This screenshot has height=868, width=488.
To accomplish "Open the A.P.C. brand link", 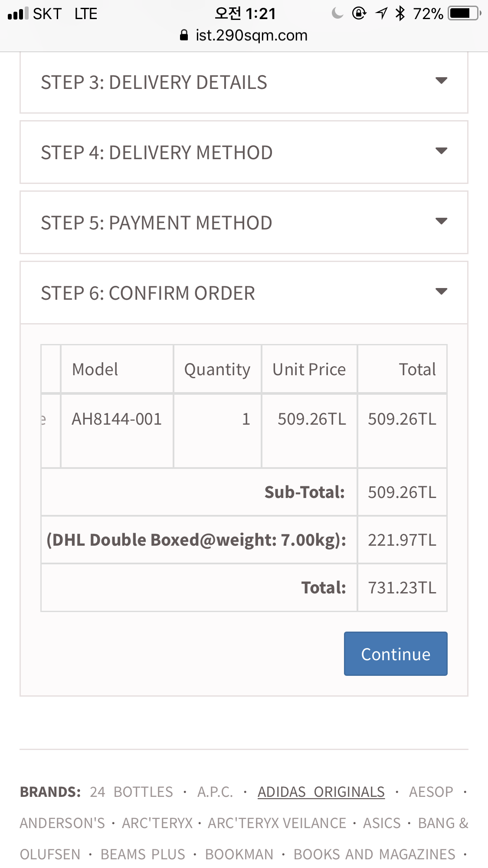I will 215,792.
